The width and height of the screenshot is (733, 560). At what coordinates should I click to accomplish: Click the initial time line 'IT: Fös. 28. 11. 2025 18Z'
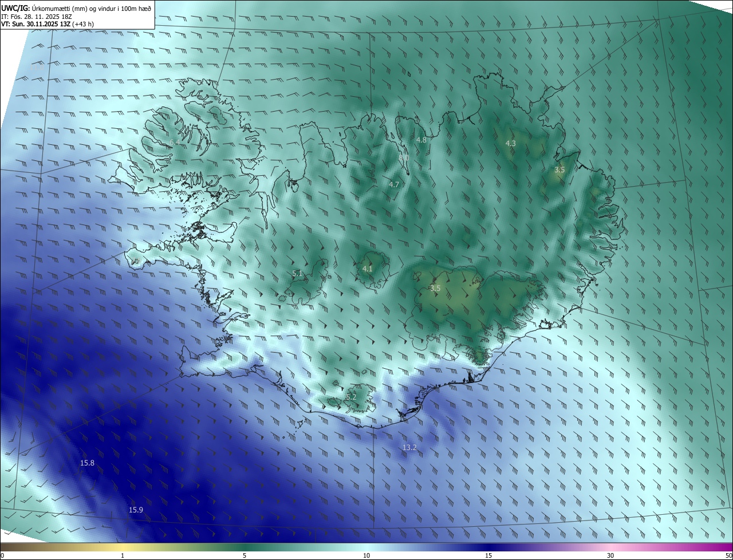(36, 17)
